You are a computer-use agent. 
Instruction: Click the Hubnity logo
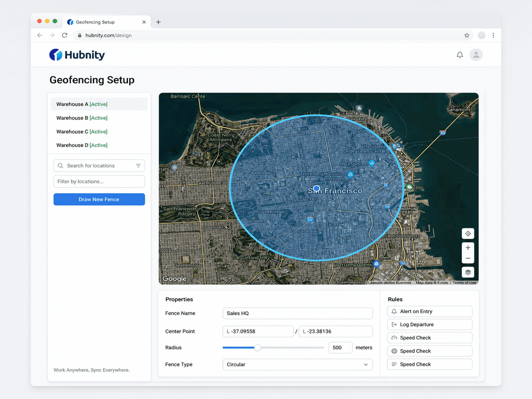point(77,55)
